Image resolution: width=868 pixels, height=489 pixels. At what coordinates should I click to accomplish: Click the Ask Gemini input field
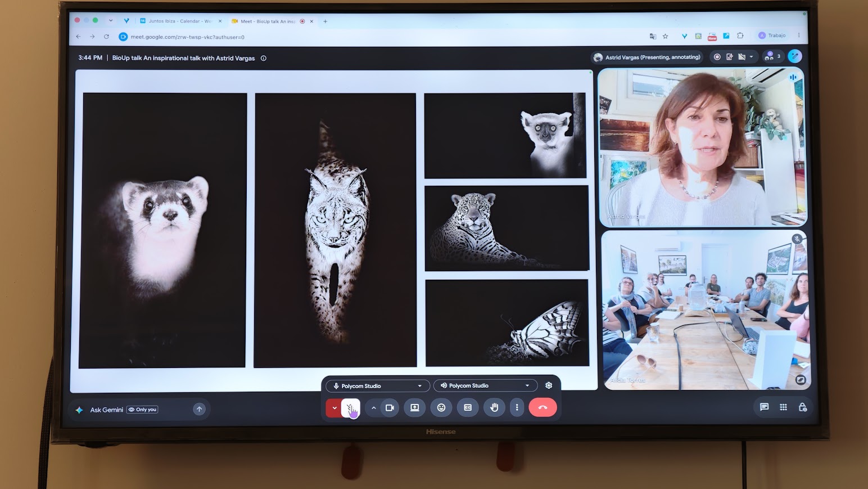pyautogui.click(x=139, y=410)
